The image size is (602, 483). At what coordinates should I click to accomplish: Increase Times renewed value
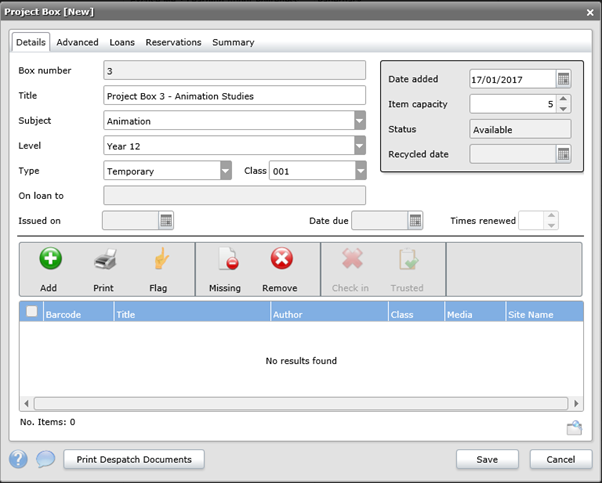tap(551, 216)
